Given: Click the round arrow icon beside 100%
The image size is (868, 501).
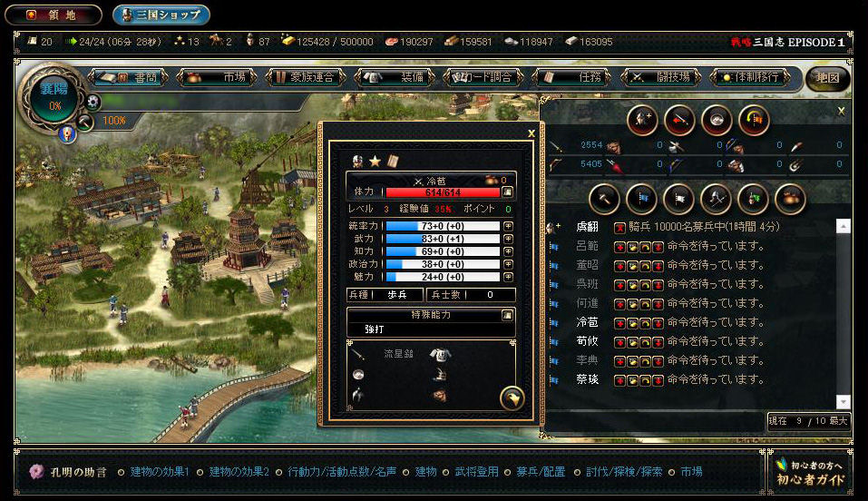Looking at the screenshot, I should pos(84,122).
